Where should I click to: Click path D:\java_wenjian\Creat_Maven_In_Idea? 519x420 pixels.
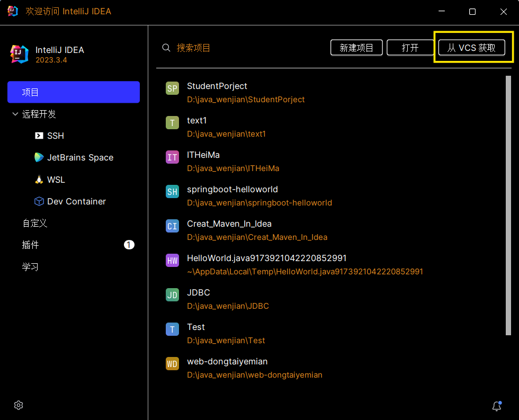[x=257, y=237]
